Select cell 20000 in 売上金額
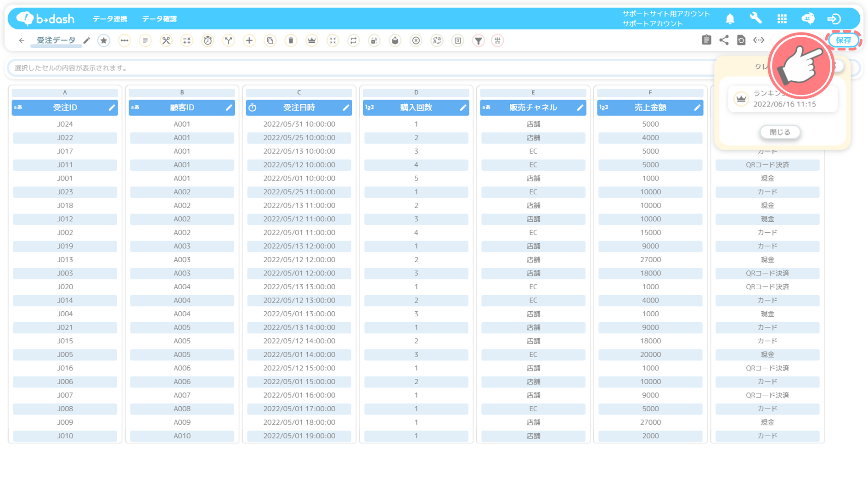This screenshot has height=488, width=868. (x=650, y=354)
